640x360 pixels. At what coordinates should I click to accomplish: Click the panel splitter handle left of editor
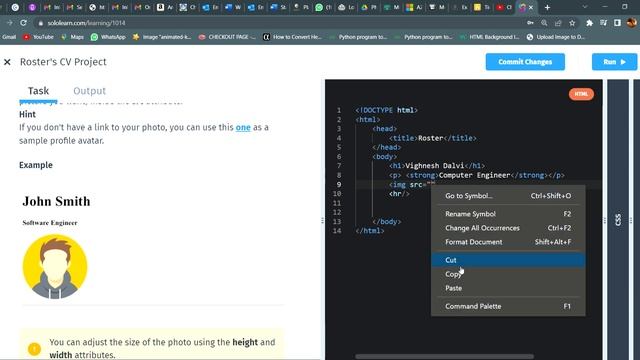pyautogui.click(x=322, y=220)
